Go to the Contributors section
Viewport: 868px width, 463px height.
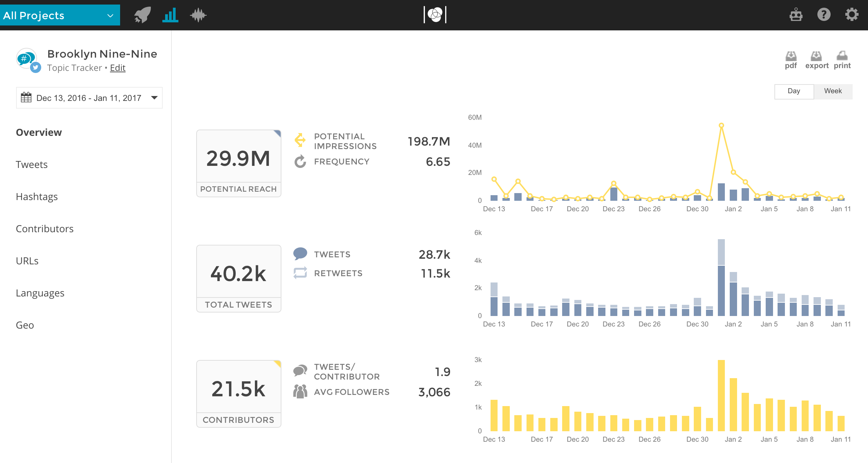(45, 229)
